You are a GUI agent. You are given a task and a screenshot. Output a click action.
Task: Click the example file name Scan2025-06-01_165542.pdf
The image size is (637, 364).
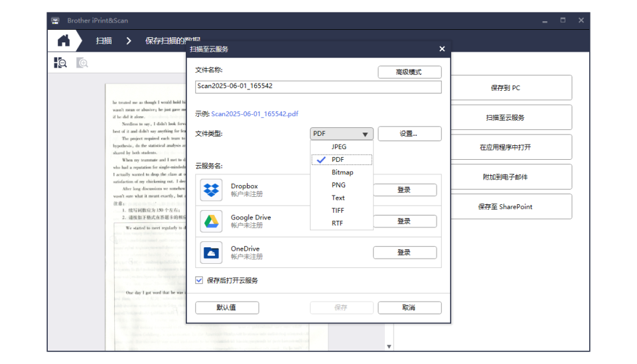(x=255, y=114)
